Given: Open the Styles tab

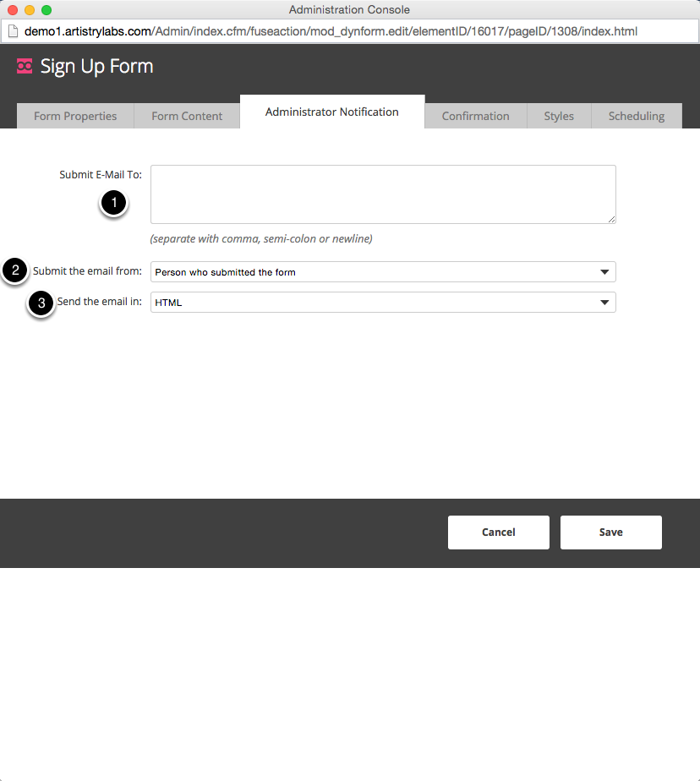Looking at the screenshot, I should (x=559, y=116).
